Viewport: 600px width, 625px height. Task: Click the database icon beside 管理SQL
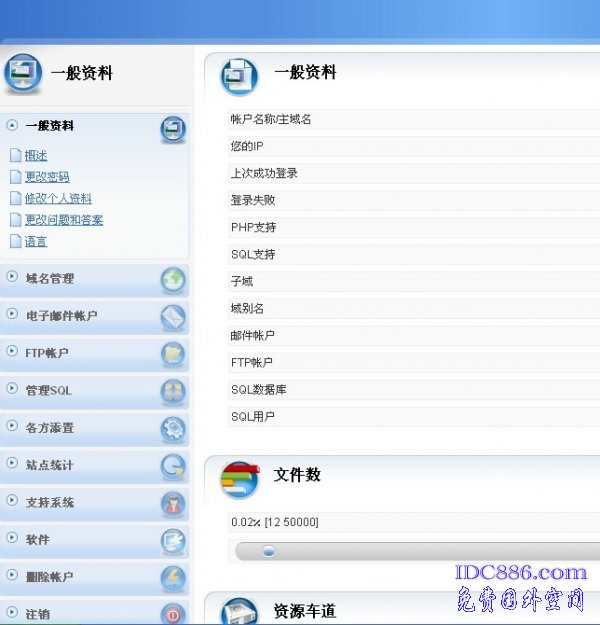(x=173, y=391)
